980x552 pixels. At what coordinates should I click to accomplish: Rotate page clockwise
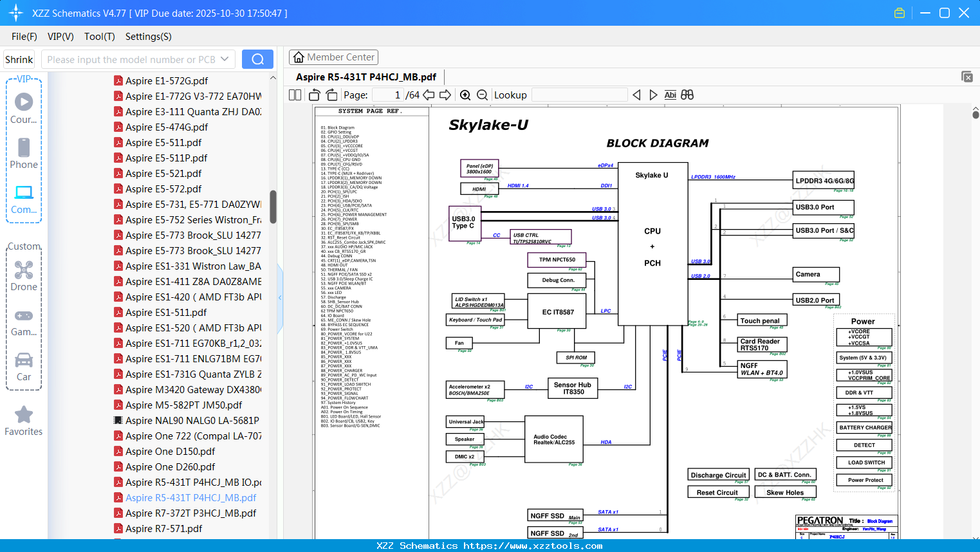(331, 95)
